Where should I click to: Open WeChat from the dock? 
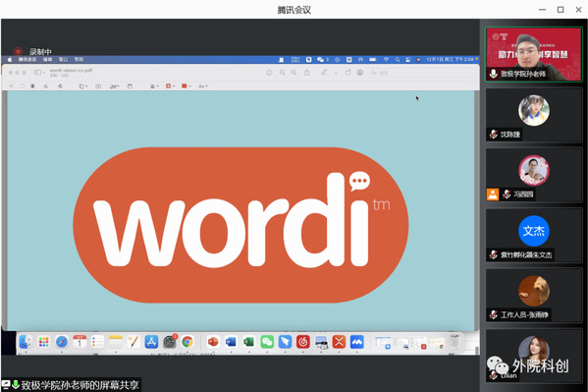click(267, 342)
